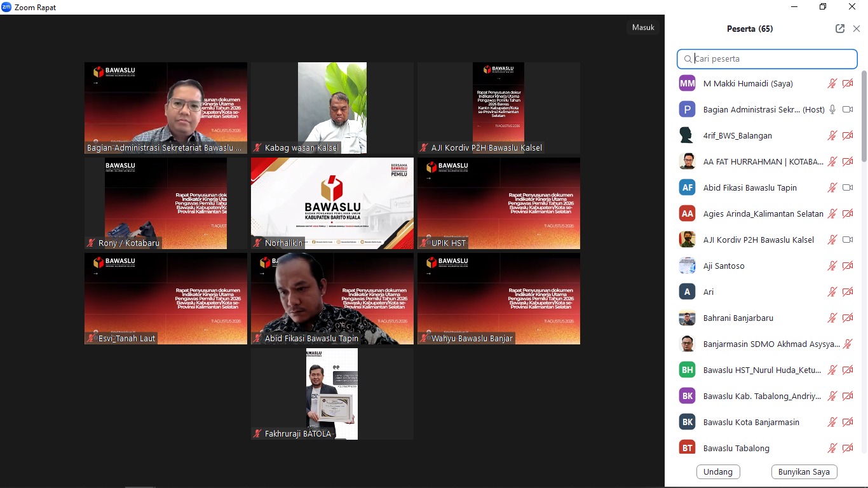Click camera icon in Abid Fikasi list row
868x488 pixels.
point(848,187)
